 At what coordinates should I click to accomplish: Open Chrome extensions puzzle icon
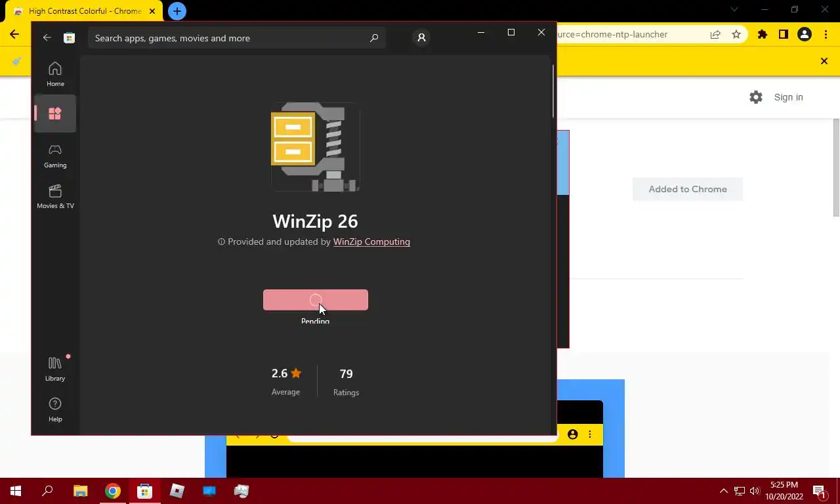[x=762, y=34]
